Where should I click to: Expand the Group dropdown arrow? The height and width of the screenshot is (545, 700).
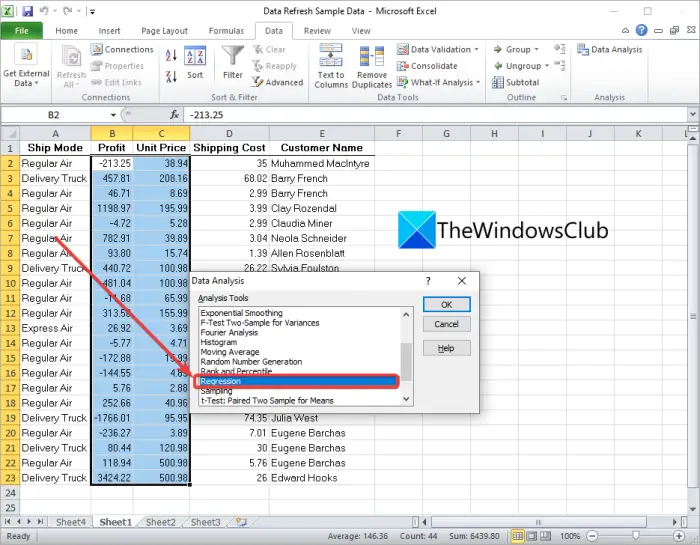[x=536, y=50]
